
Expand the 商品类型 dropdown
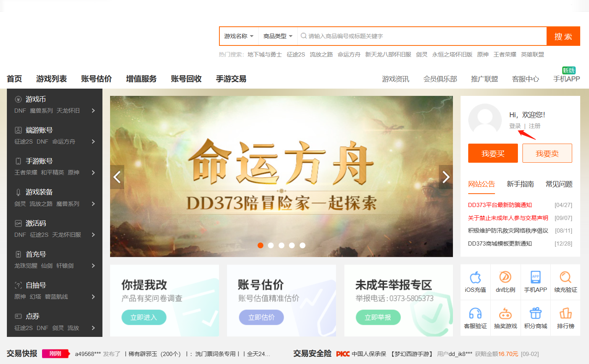pyautogui.click(x=278, y=36)
